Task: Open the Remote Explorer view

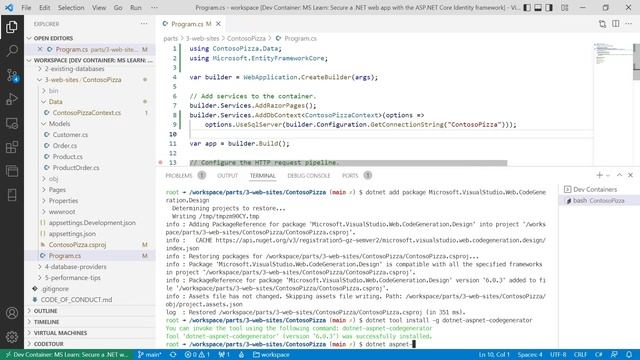Action: [11, 123]
